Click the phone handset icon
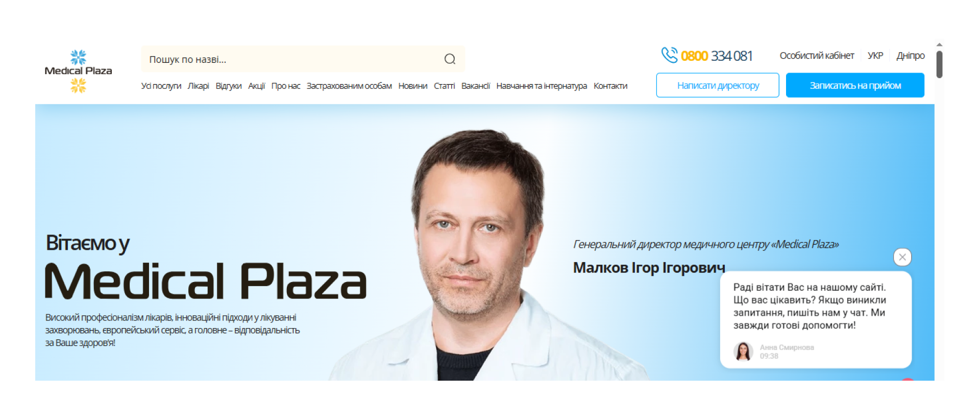 [x=669, y=55]
